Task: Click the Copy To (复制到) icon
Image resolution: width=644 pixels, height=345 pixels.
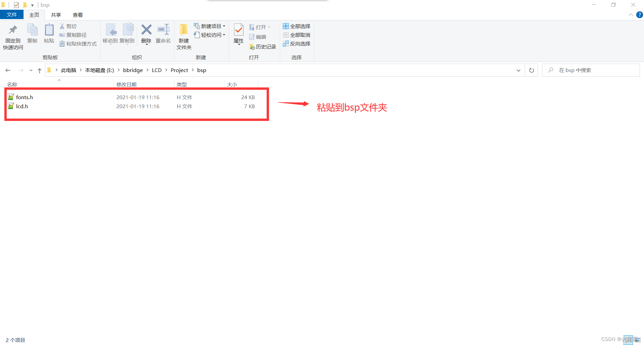Action: click(x=128, y=30)
